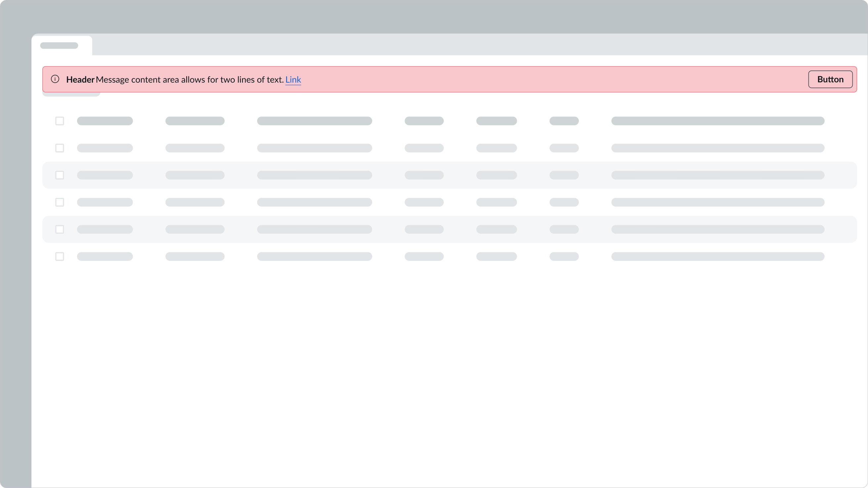868x488 pixels.
Task: Toggle the checkbox in the first shaded row
Action: point(60,175)
